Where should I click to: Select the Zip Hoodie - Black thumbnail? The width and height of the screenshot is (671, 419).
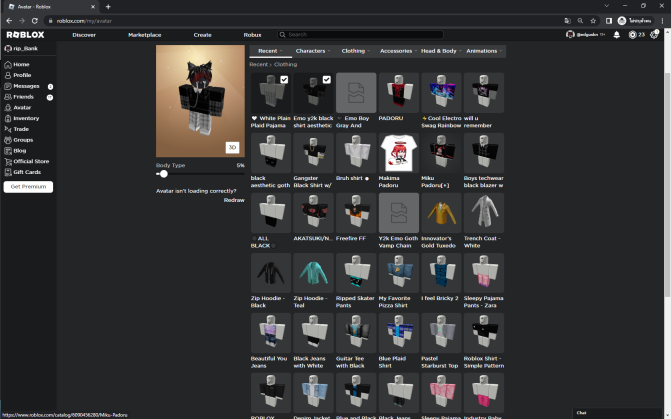271,273
